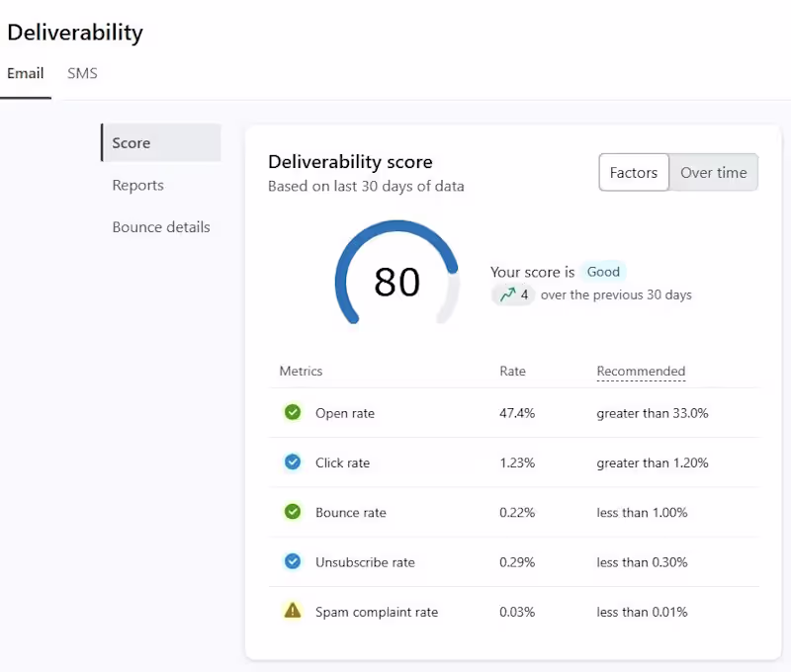791x672 pixels.
Task: Open Reports in the side navigation
Action: [138, 186]
